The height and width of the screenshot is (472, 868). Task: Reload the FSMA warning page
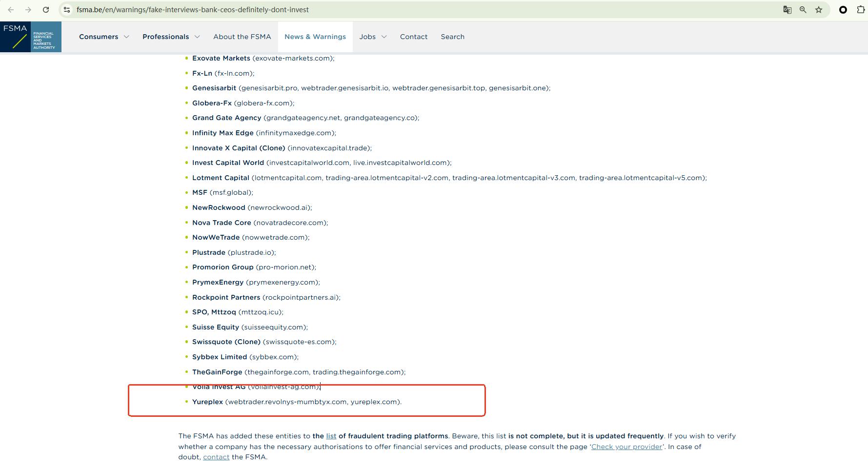coord(46,10)
